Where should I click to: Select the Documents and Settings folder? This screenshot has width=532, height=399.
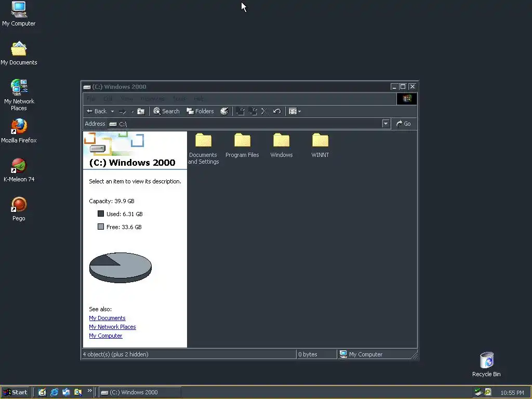pyautogui.click(x=203, y=149)
